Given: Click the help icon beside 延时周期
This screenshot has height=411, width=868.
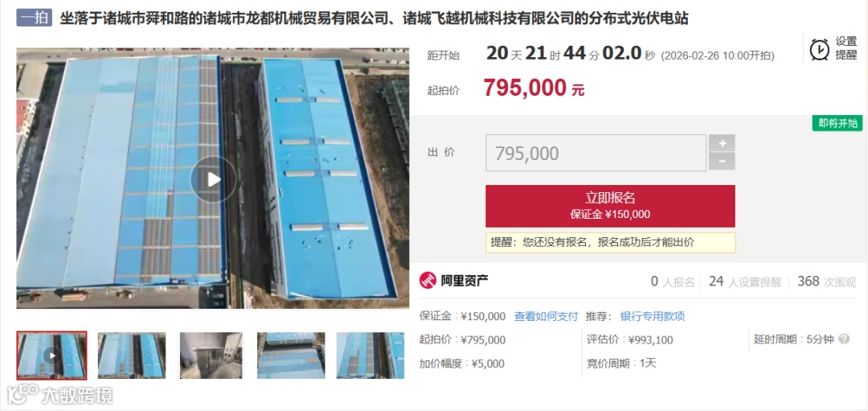Looking at the screenshot, I should [x=844, y=339].
